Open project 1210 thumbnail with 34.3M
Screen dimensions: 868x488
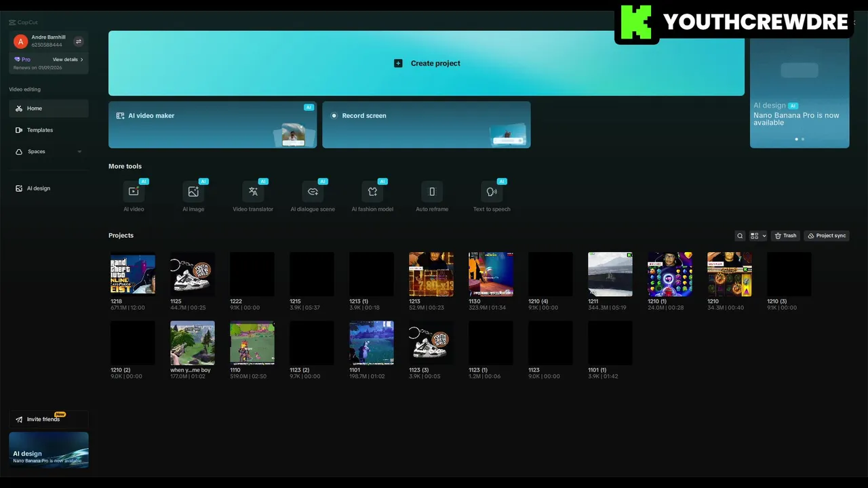click(x=730, y=274)
